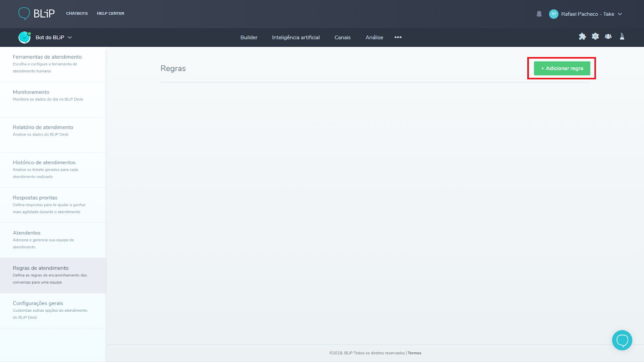Open the chat support bubble
644x362 pixels.
(622, 340)
